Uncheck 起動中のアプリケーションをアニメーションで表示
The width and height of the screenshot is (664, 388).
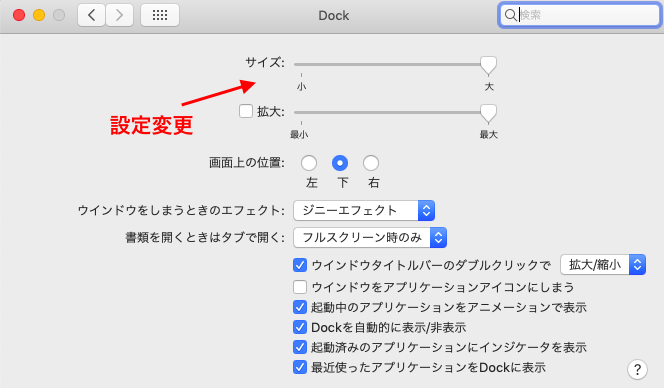point(300,307)
